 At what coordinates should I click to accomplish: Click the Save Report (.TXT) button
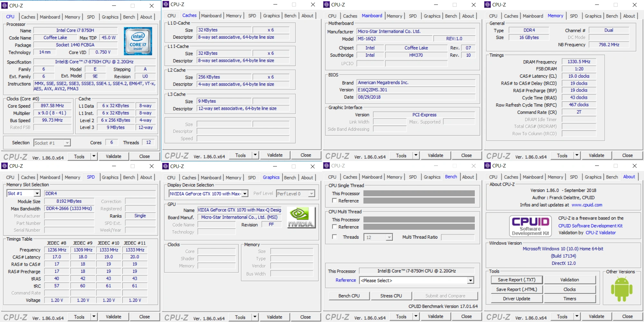(x=516, y=280)
